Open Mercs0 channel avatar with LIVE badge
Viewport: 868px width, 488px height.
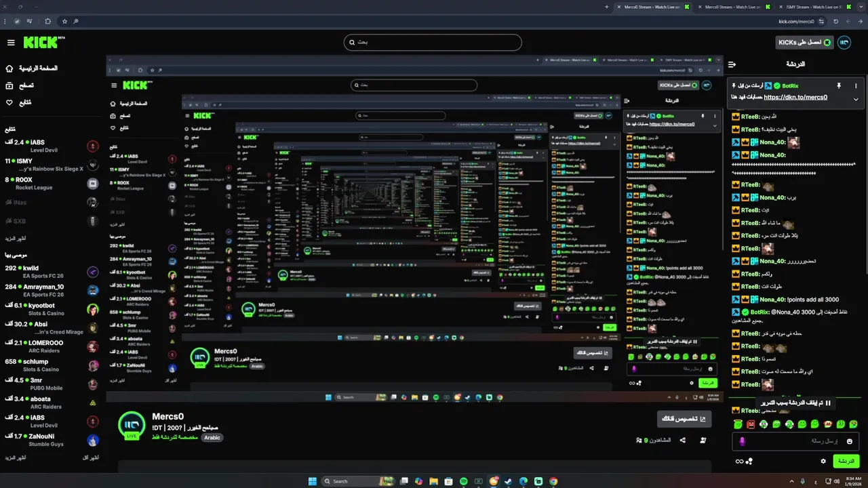pos(132,426)
